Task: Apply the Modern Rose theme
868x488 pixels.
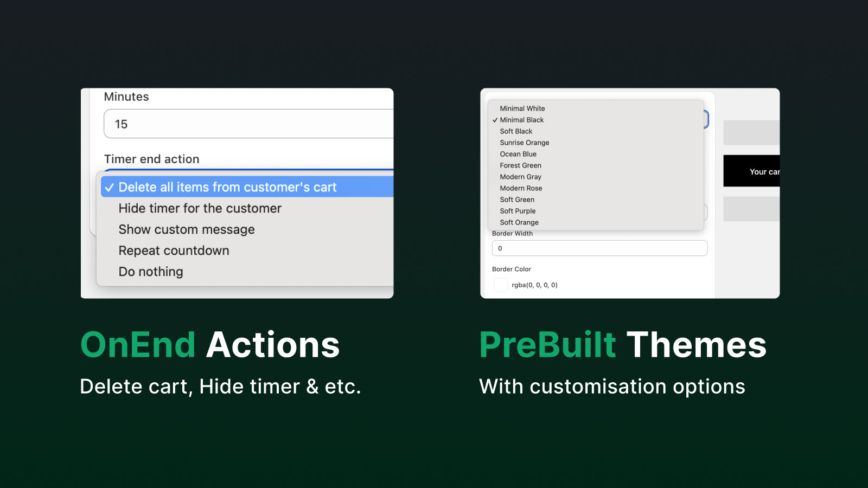Action: click(x=521, y=188)
